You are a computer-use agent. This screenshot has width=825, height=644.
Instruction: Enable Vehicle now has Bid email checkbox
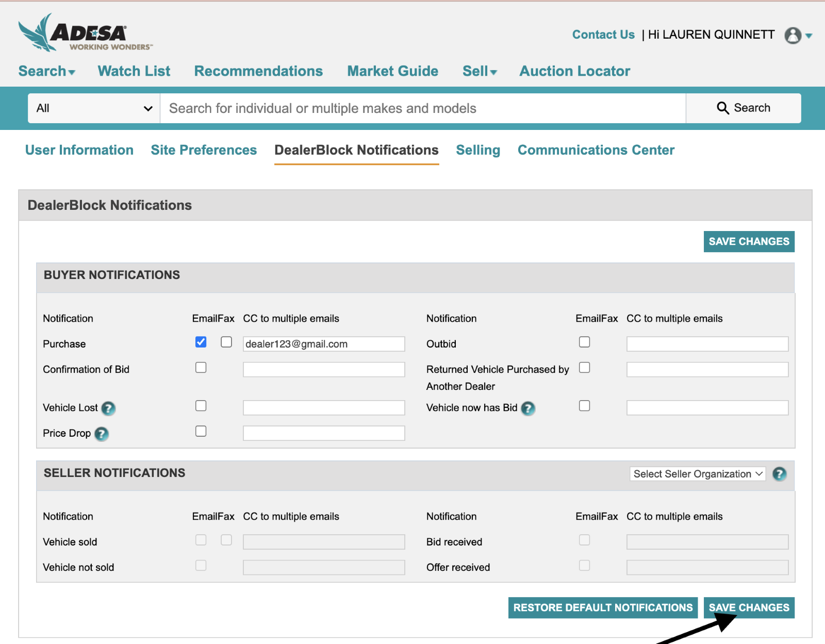coord(585,406)
